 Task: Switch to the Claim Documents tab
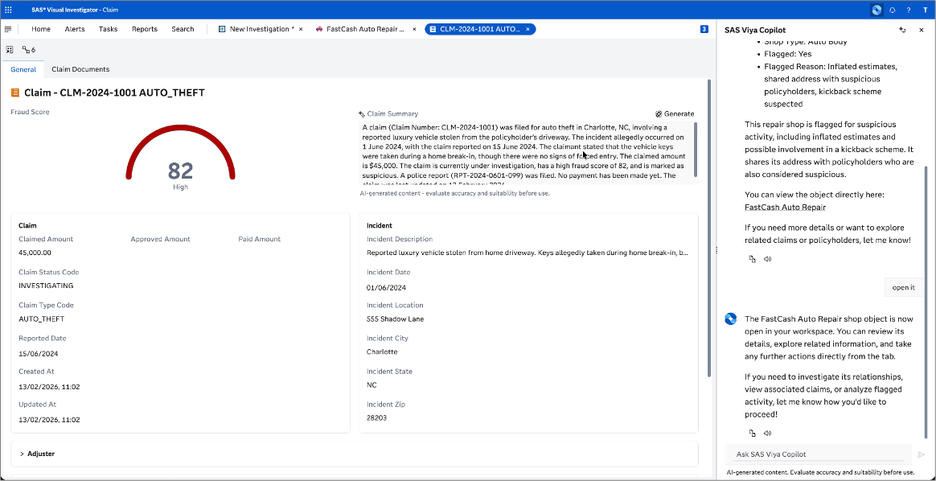[x=81, y=69]
